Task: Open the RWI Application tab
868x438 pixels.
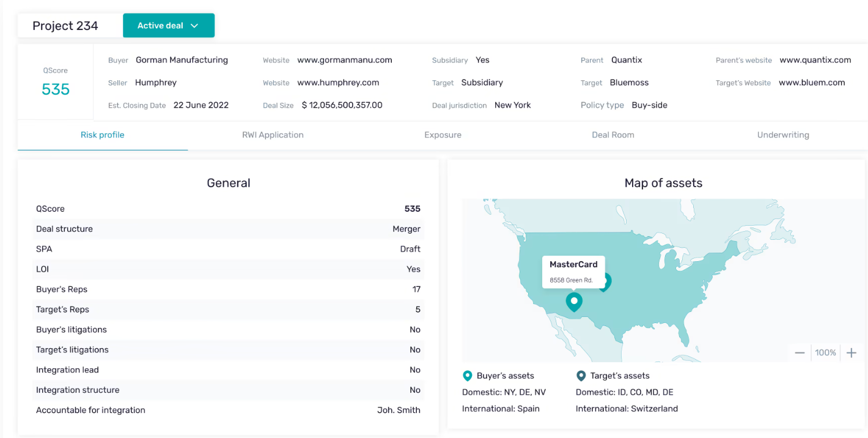Action: tap(273, 135)
